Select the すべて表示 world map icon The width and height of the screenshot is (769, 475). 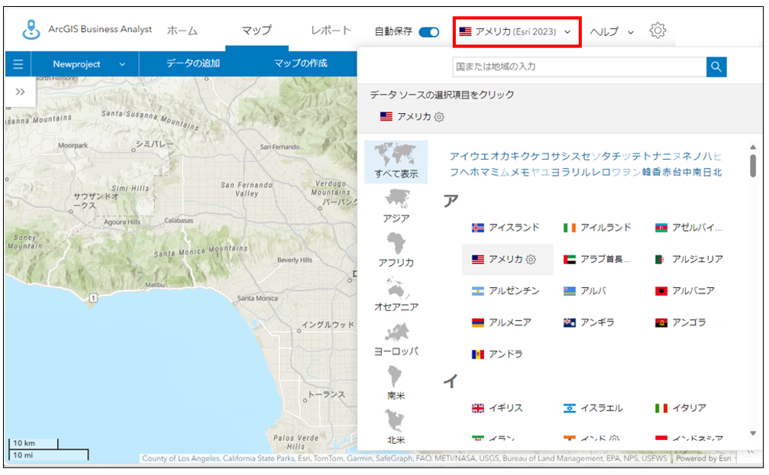point(396,162)
